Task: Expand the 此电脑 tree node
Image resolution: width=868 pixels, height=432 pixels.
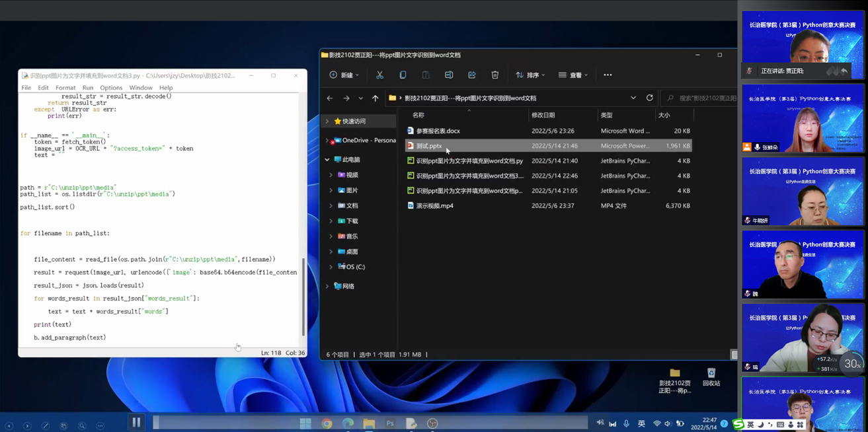Action: [x=327, y=160]
